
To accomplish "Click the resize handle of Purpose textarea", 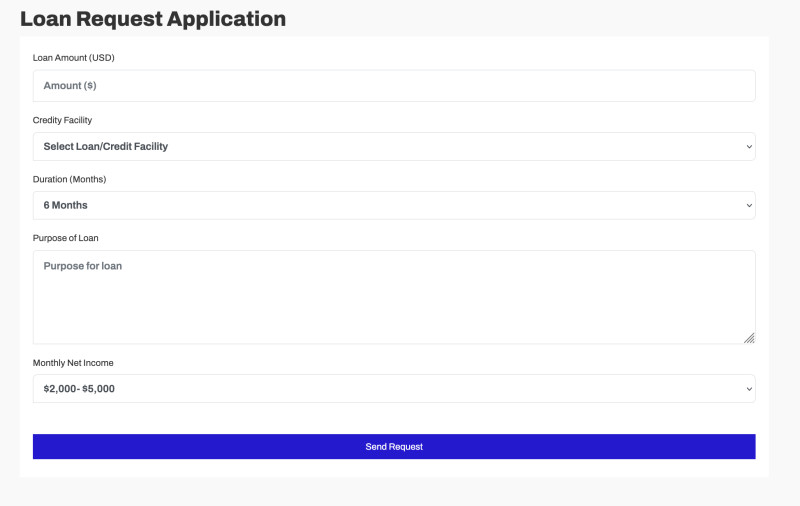I will pos(749,338).
